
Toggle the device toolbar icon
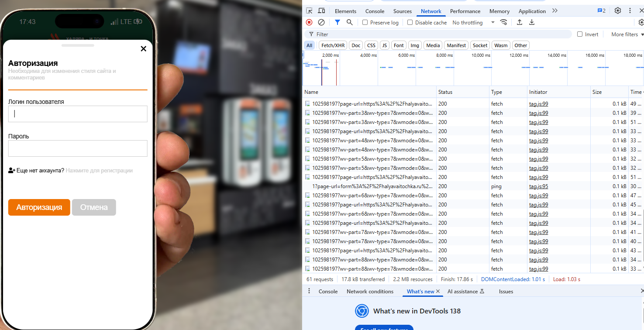pyautogui.click(x=321, y=11)
